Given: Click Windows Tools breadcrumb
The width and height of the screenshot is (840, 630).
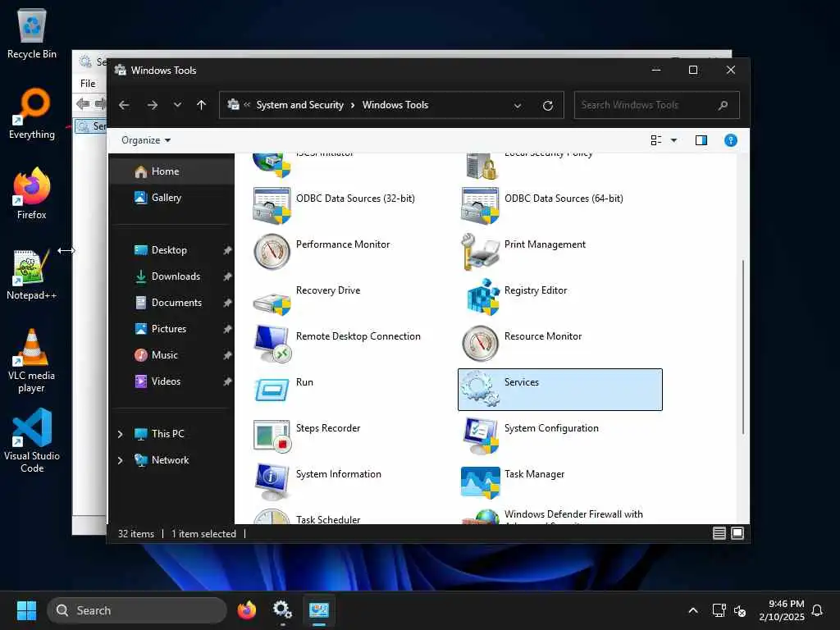Looking at the screenshot, I should [395, 105].
